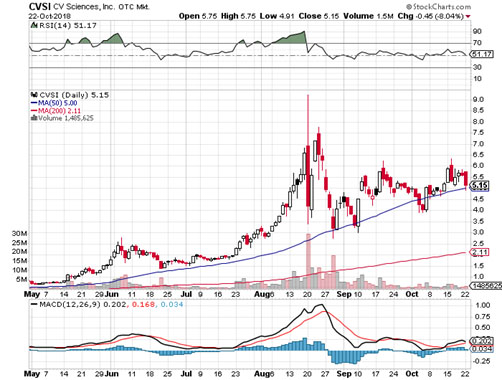
Task: Click the May label on MACD axis
Action: tap(32, 374)
